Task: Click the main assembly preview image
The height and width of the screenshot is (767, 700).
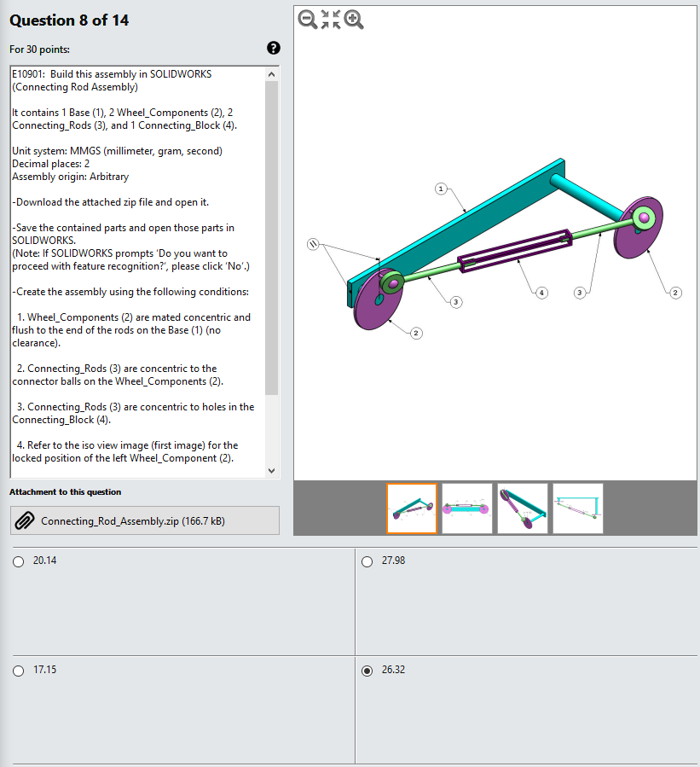Action: tap(495, 247)
